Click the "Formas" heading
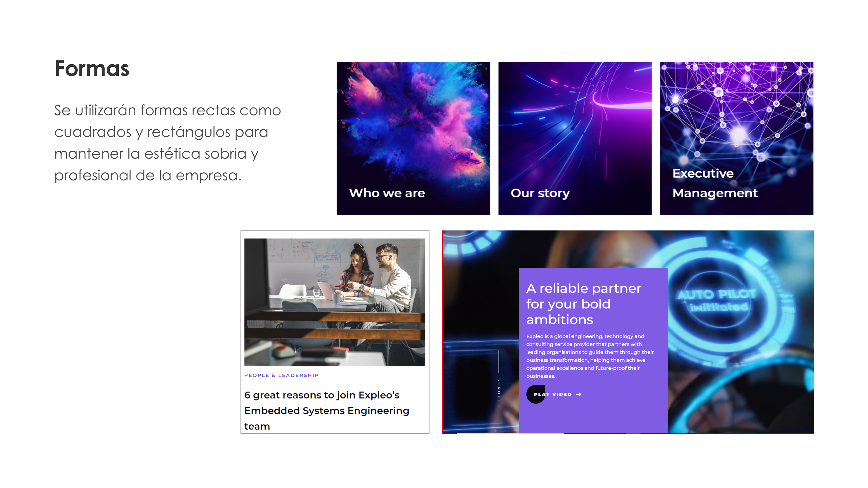868x488 pixels. click(92, 68)
